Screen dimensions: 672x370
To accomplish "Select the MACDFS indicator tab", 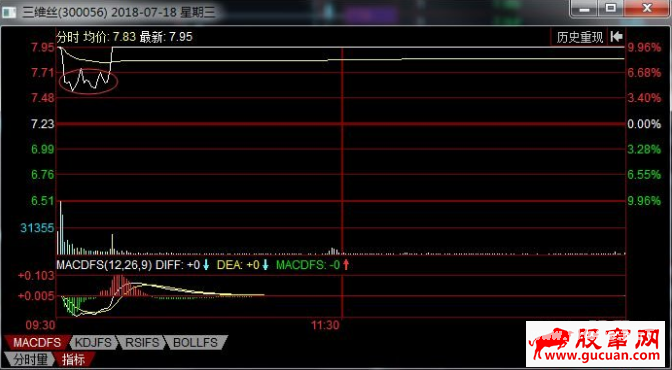I will [x=36, y=343].
